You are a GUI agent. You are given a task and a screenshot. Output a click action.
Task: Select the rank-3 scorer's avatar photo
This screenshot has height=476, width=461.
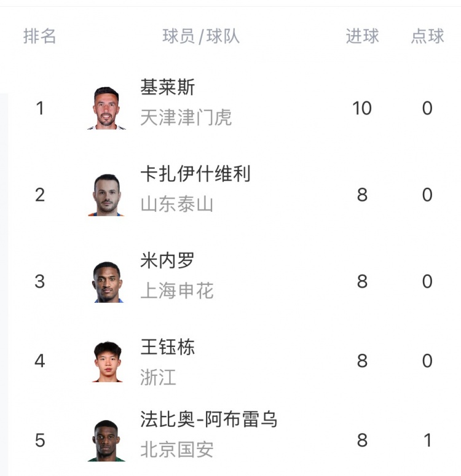(x=106, y=282)
